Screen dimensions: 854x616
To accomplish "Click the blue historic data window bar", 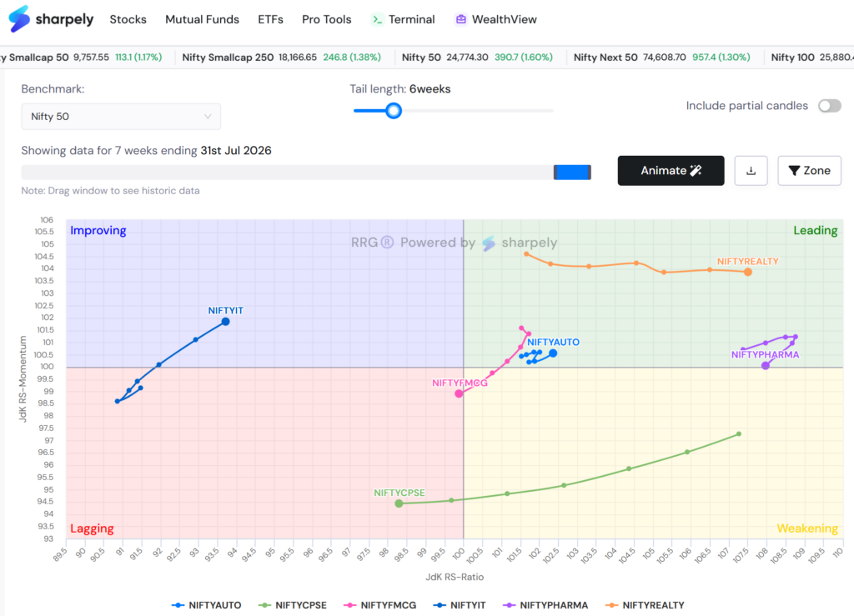I will pyautogui.click(x=572, y=173).
